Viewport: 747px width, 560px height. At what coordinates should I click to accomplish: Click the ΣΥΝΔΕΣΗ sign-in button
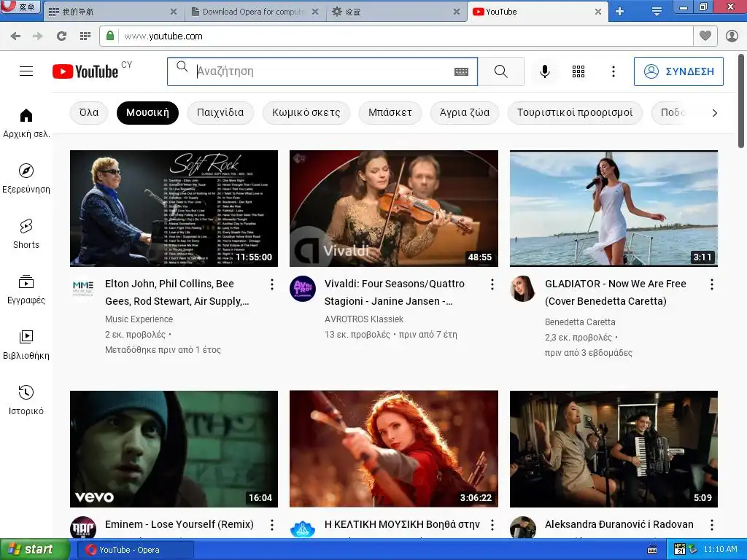coord(678,71)
